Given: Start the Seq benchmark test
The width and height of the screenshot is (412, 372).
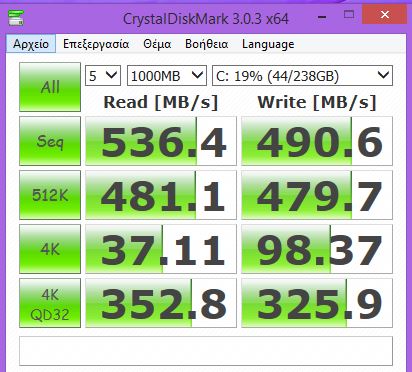Looking at the screenshot, I should 50,141.
